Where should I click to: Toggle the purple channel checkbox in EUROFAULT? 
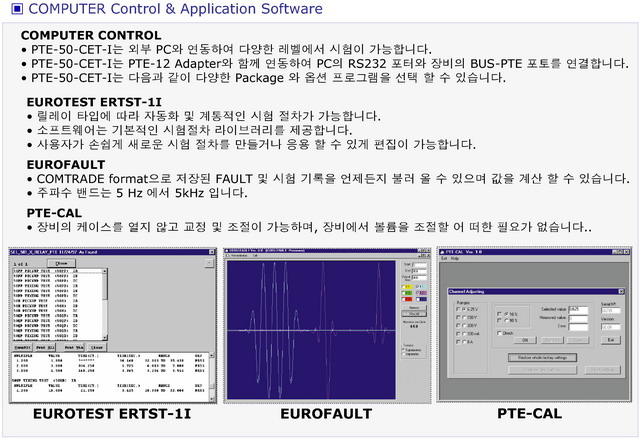418,293
